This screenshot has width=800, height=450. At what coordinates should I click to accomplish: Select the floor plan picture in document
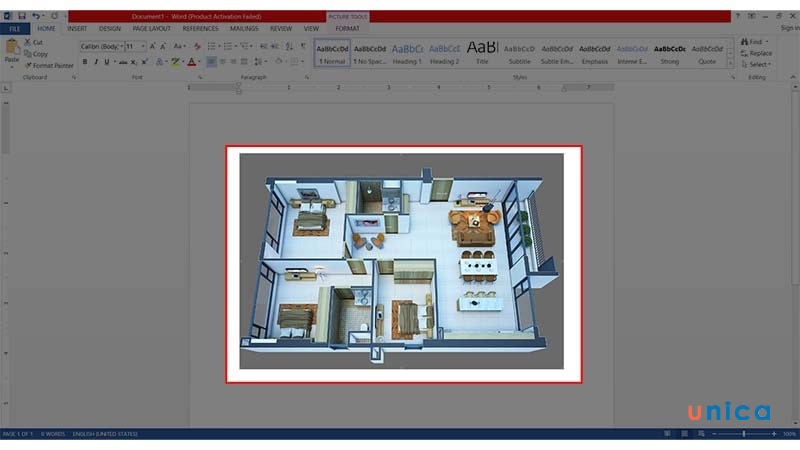[402, 262]
